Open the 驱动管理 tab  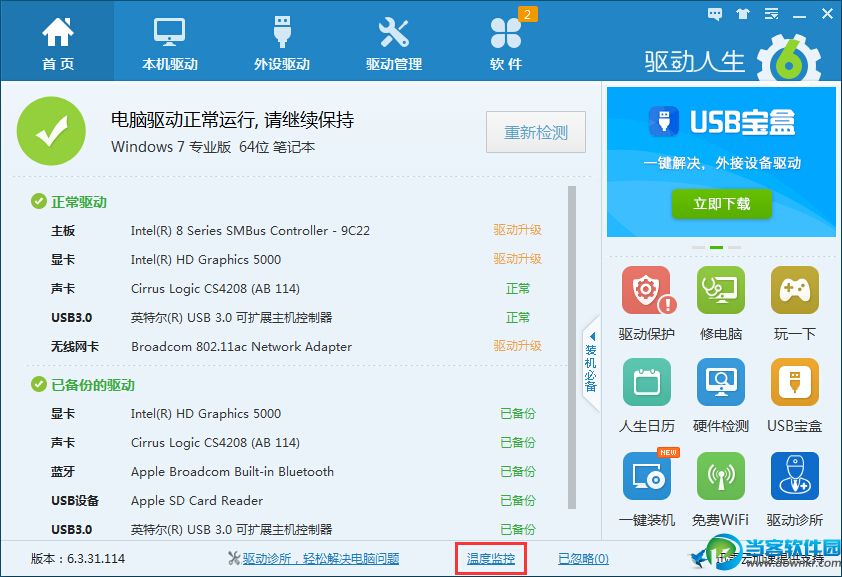pos(394,43)
